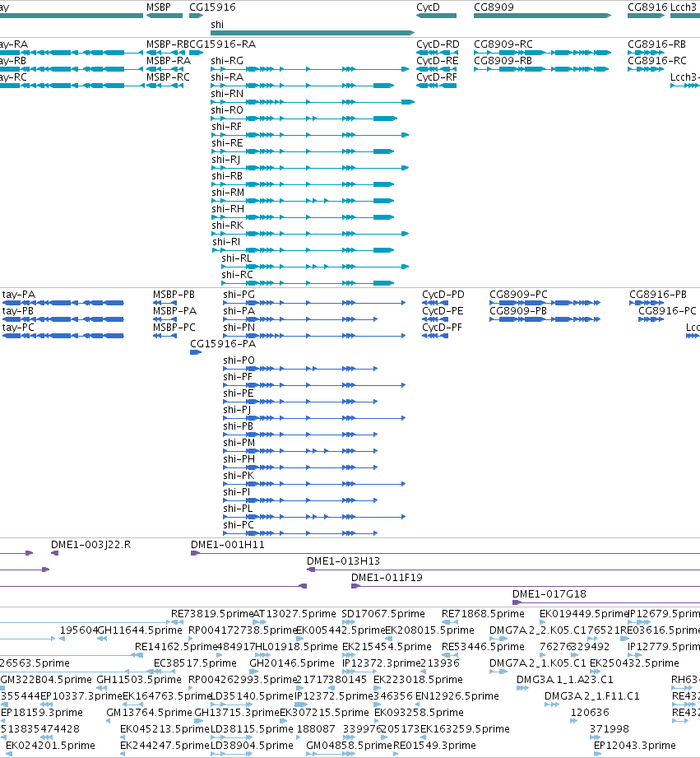Select CG8909-RC transcript label
The image size is (700, 758).
click(503, 44)
